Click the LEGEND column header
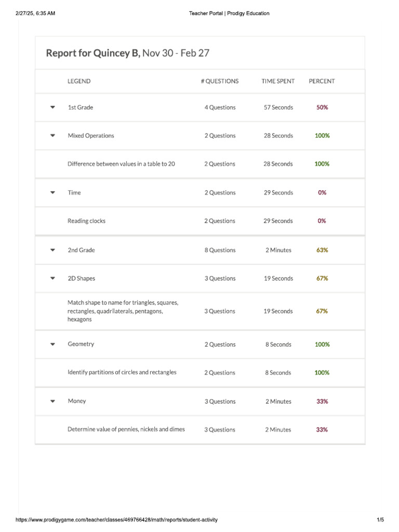This screenshot has height=532, width=399. point(79,81)
